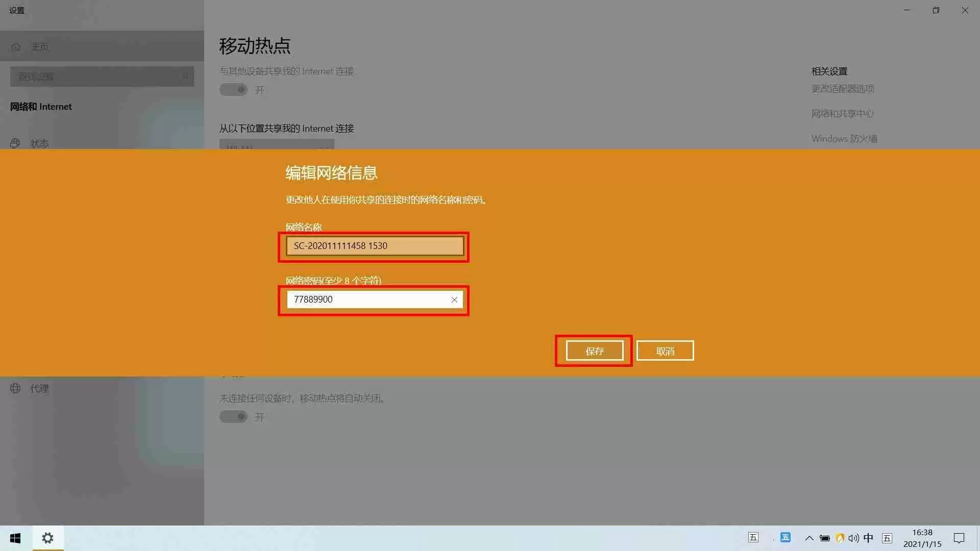The image size is (980, 551).
Task: Turn off the Internet connection sharing toggle
Action: [x=233, y=89]
